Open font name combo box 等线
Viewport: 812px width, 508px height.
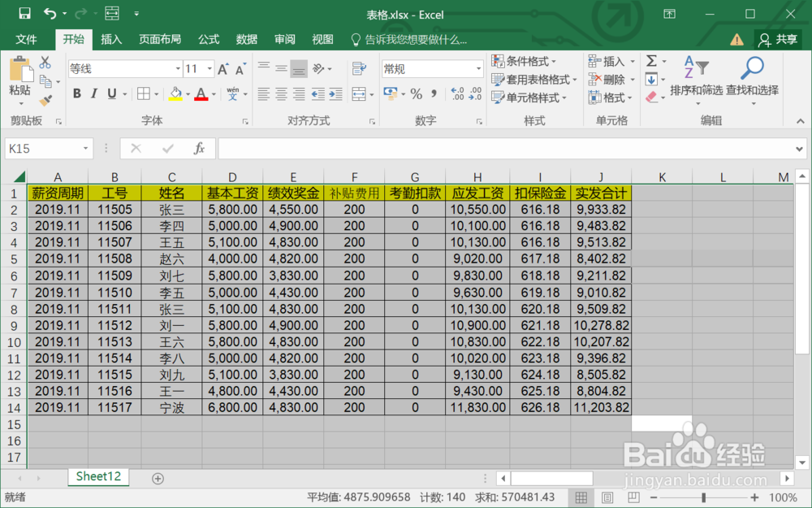pos(125,68)
